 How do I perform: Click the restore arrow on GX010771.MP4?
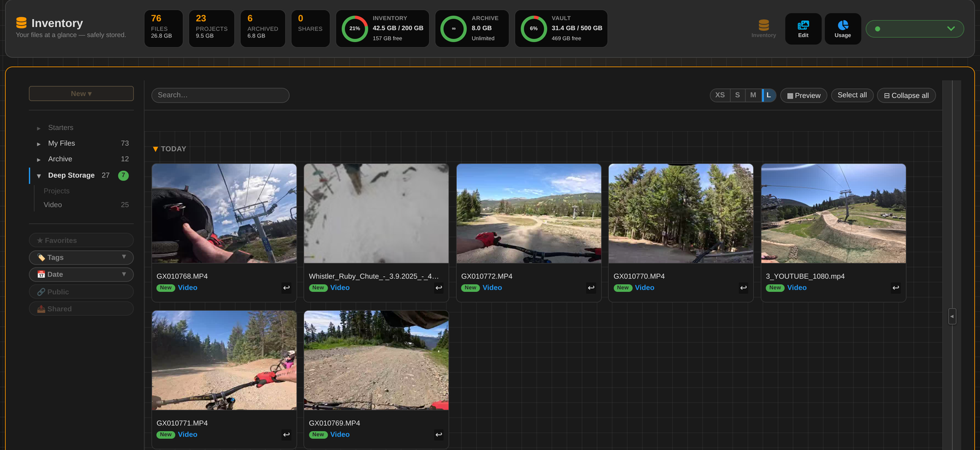point(286,435)
